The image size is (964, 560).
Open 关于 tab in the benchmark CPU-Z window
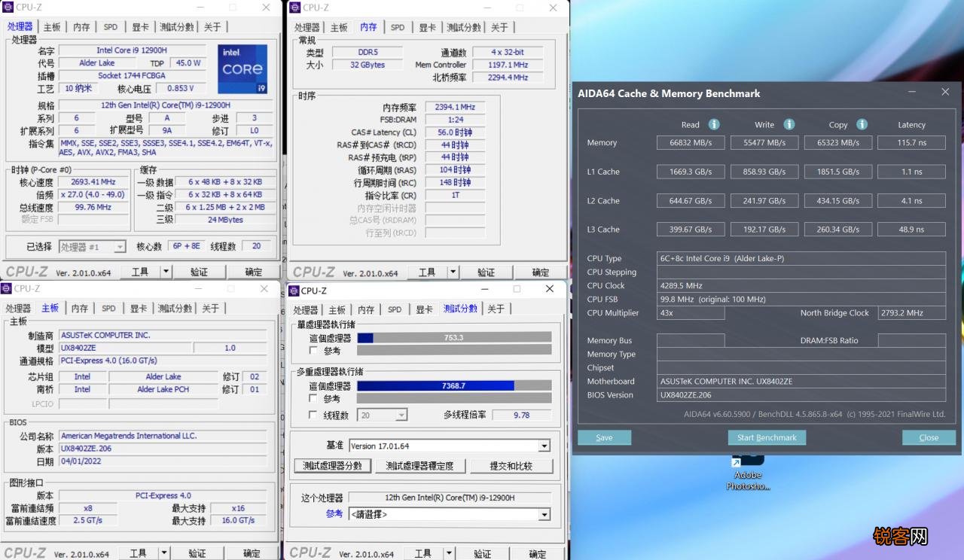(x=496, y=309)
